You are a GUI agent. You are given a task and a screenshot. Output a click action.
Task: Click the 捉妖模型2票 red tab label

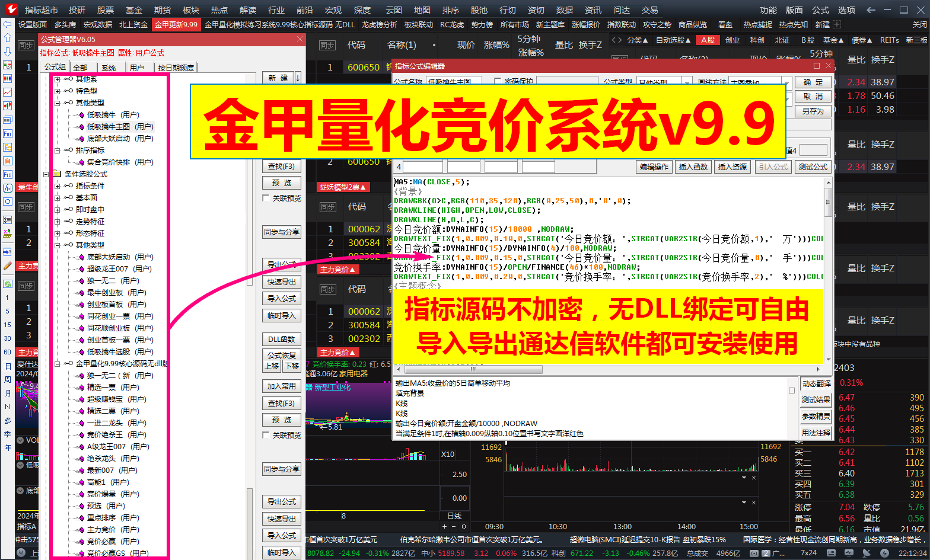click(343, 187)
